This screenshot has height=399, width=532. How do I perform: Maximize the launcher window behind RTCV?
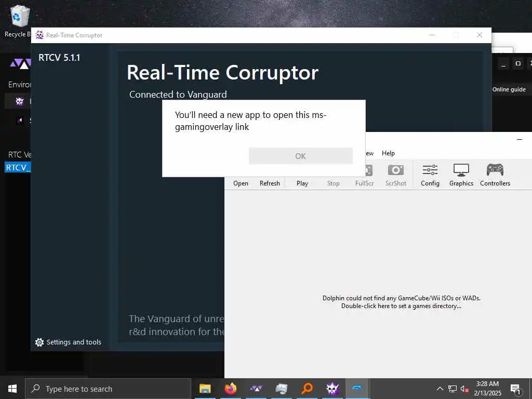coord(518,63)
